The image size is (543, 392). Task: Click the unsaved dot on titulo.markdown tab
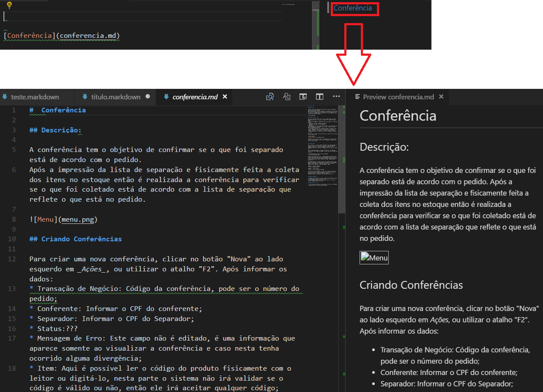(148, 97)
